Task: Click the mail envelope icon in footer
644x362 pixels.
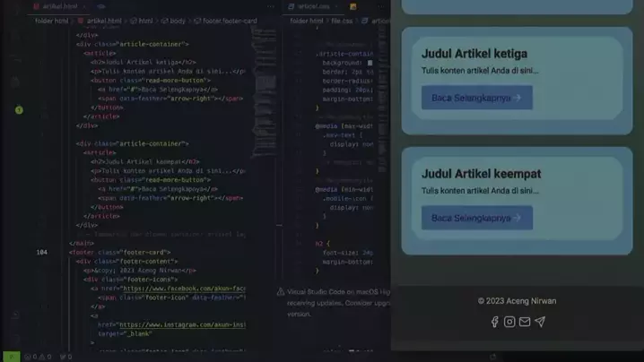Action: pos(525,322)
